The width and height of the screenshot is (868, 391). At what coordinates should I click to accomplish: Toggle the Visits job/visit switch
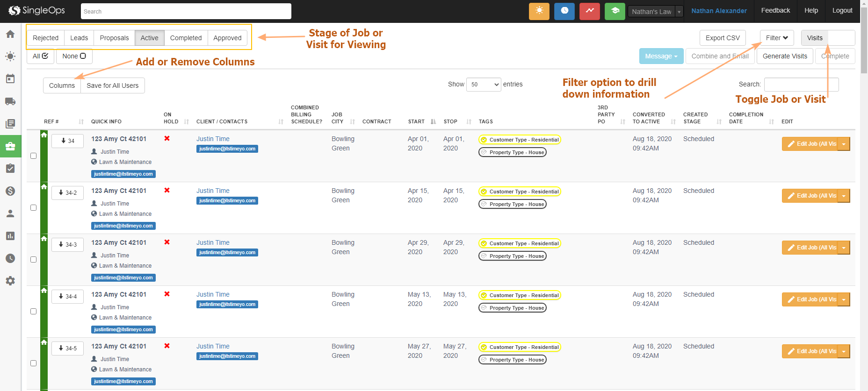pos(827,38)
